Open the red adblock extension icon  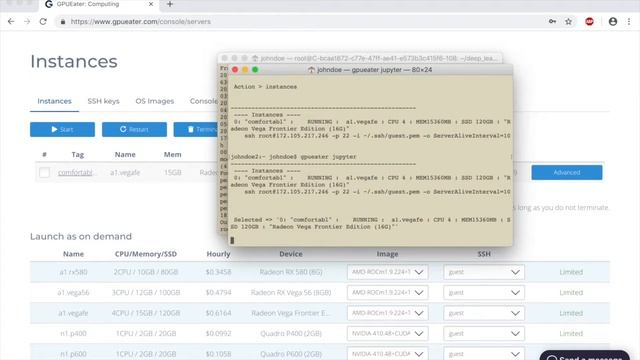(589, 22)
